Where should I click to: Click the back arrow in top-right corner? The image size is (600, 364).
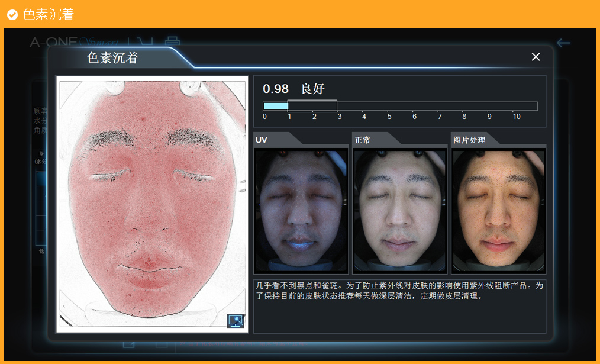click(563, 43)
